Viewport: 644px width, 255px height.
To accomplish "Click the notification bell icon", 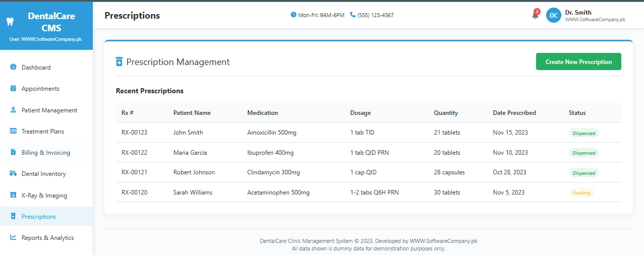I will (x=535, y=16).
